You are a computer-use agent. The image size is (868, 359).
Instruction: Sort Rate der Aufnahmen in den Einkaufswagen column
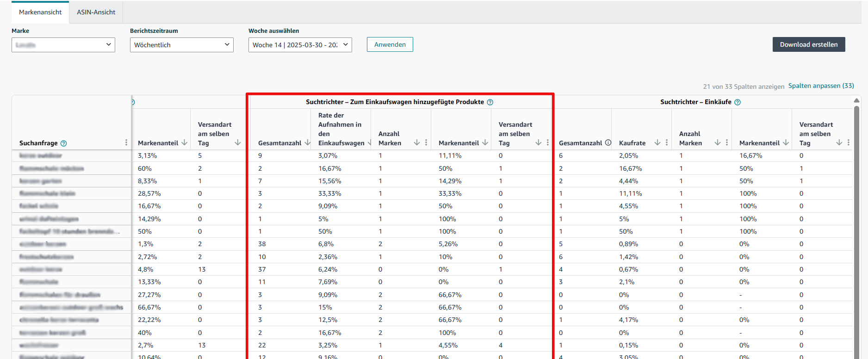click(x=370, y=142)
